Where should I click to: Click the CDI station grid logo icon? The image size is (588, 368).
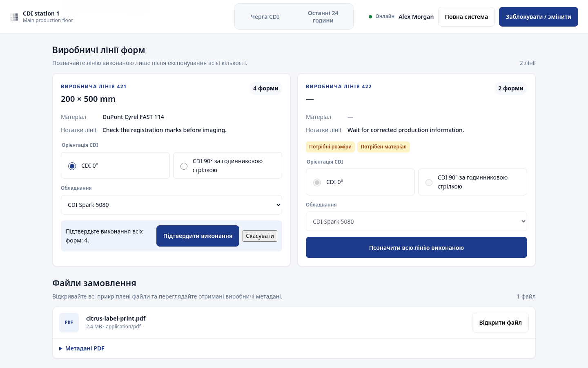14,17
